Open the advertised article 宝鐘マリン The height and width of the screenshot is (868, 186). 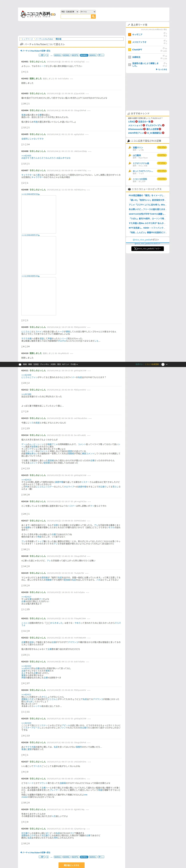coord(138,148)
